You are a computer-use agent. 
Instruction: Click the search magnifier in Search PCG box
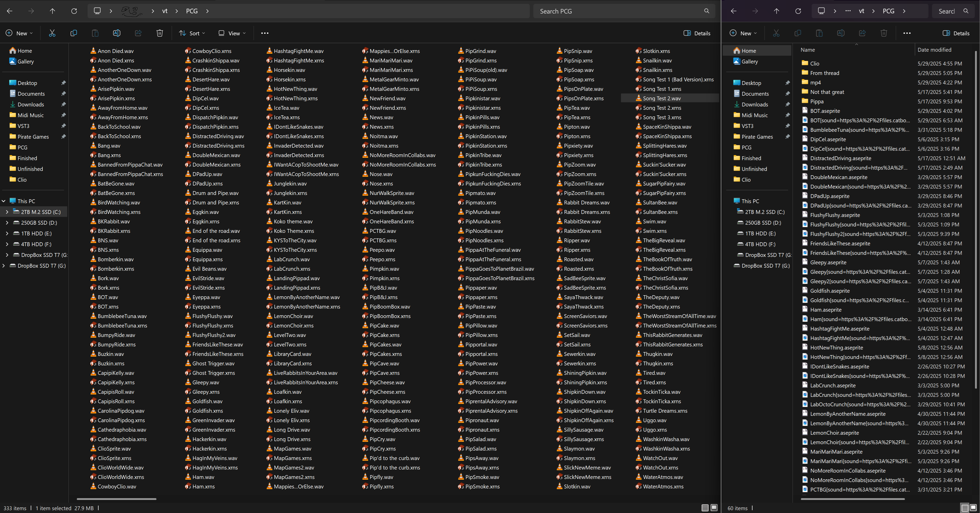pos(707,11)
